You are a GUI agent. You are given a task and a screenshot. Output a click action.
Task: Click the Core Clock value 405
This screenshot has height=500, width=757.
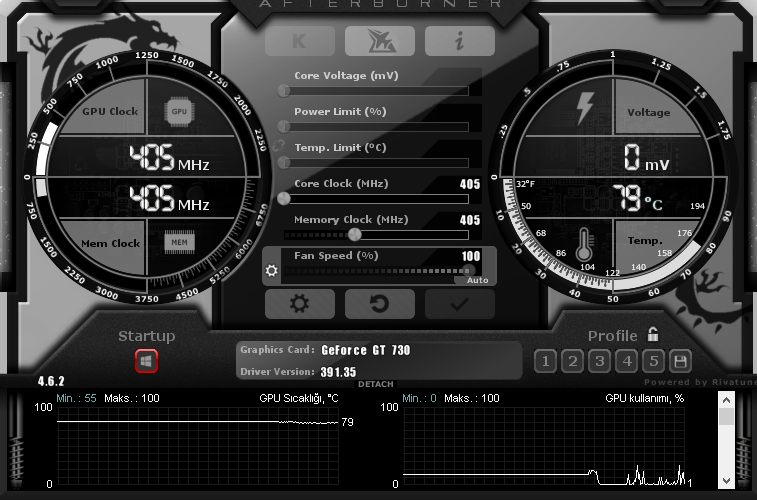coord(470,184)
